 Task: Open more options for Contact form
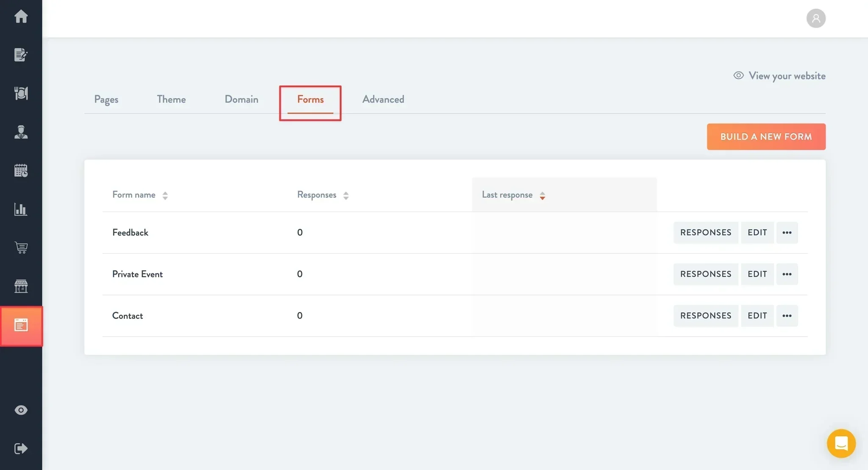pos(787,315)
